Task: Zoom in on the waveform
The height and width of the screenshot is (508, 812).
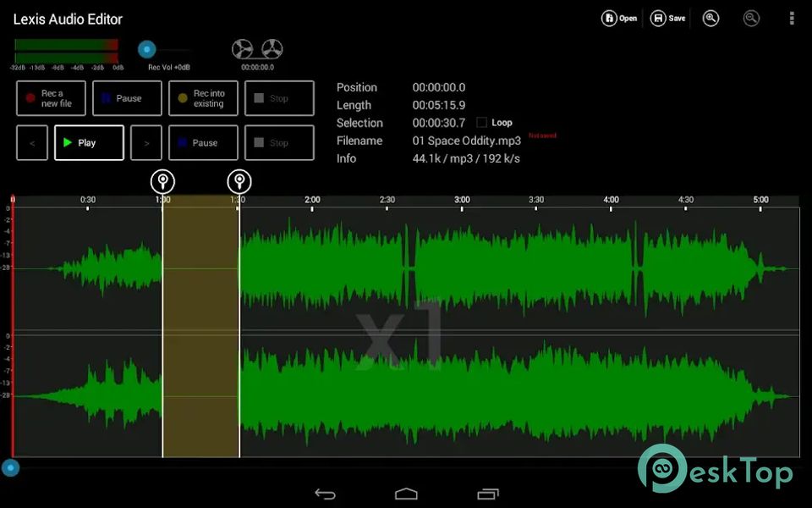Action: 710,18
